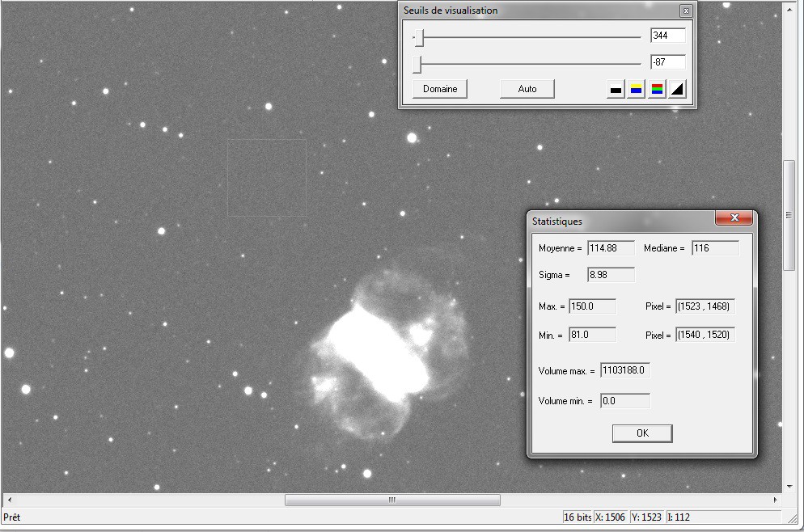Select the Sigma field showing 8.98
The width and height of the screenshot is (804, 532).
point(611,274)
